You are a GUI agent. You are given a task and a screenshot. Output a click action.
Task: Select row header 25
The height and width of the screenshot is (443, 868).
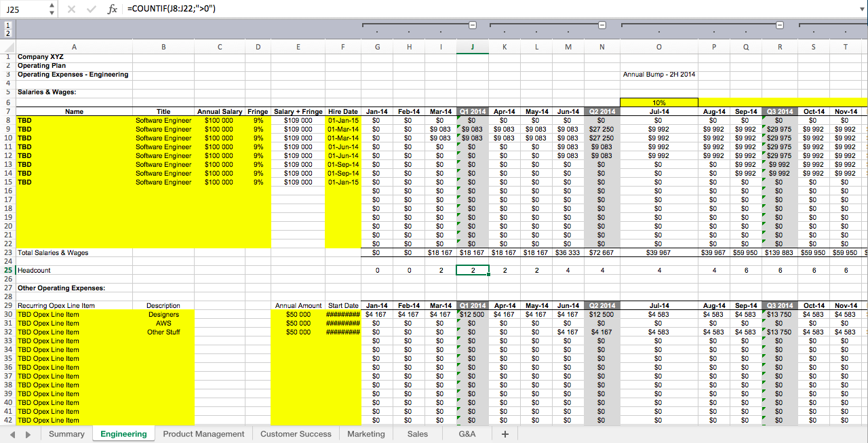pyautogui.click(x=8, y=270)
